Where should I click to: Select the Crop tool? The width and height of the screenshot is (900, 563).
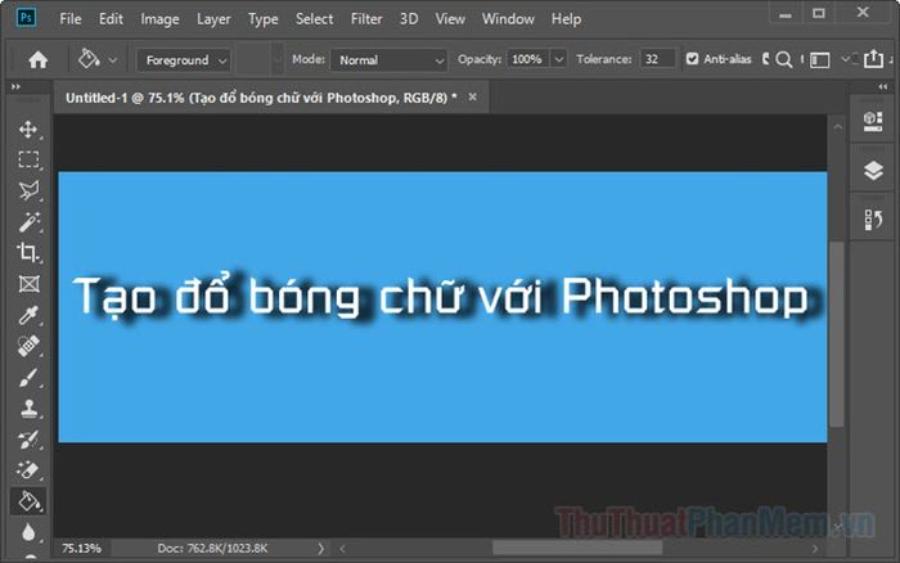point(28,253)
